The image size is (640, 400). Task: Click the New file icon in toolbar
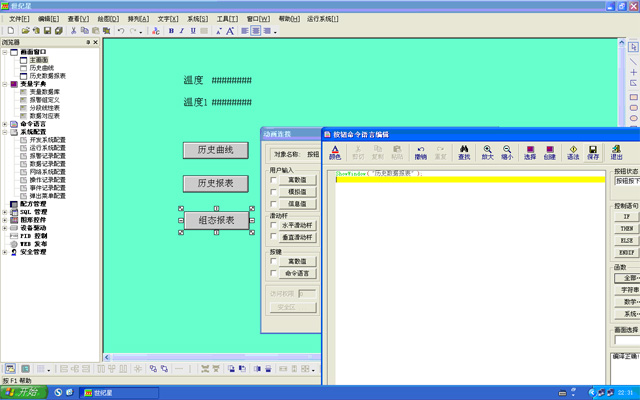point(11,31)
